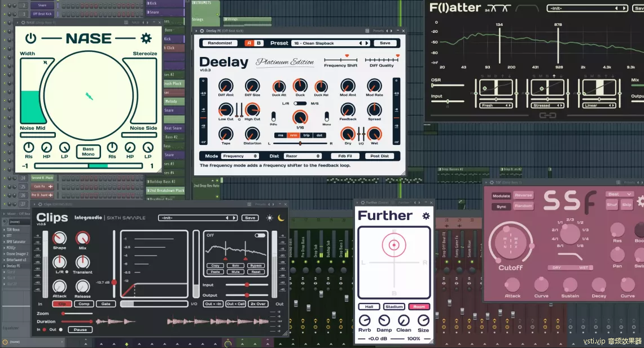Open Deelay PE window gear menu
Viewport: 644px width, 348px height.
click(201, 31)
